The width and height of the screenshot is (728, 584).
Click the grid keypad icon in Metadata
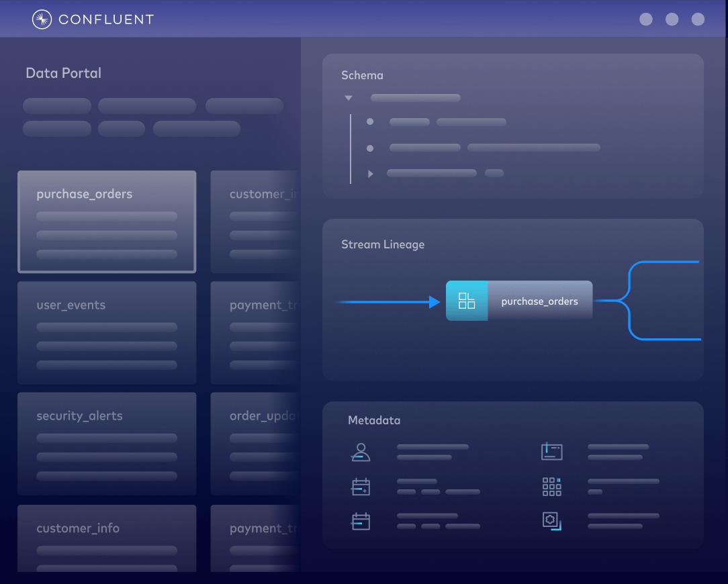pyautogui.click(x=551, y=486)
